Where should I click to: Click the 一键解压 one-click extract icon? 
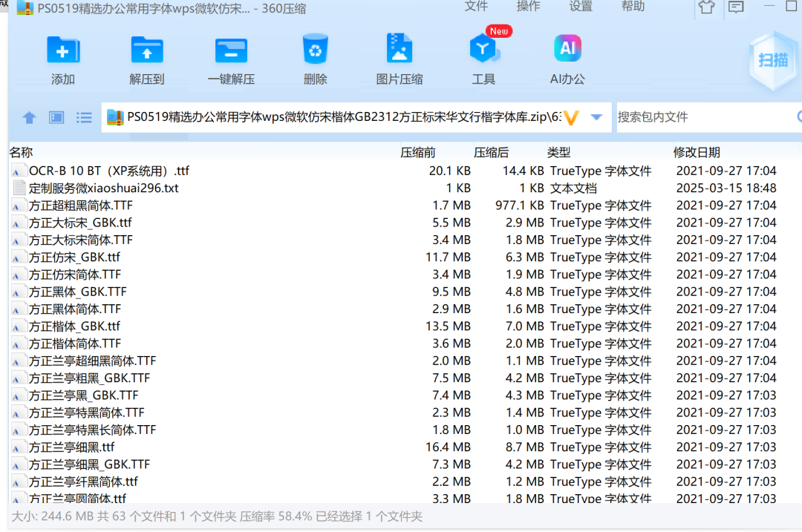point(231,50)
